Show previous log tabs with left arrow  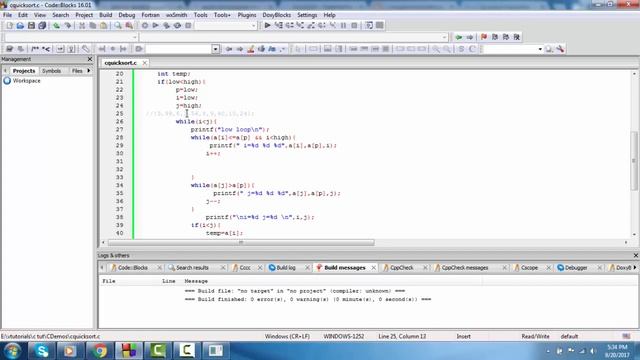(102, 268)
